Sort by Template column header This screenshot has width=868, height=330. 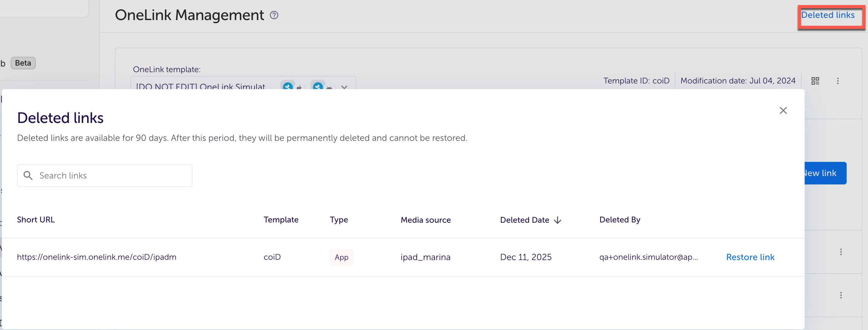(x=281, y=220)
